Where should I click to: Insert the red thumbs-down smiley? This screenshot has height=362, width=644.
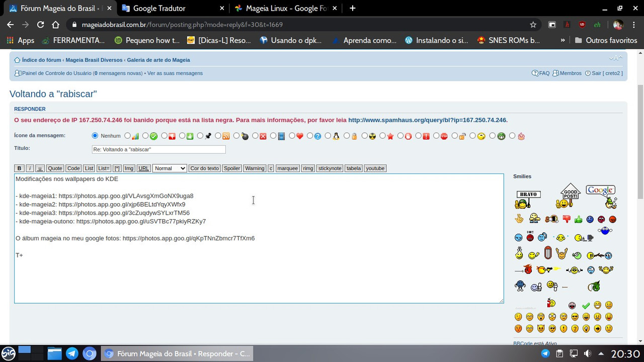[567, 219]
